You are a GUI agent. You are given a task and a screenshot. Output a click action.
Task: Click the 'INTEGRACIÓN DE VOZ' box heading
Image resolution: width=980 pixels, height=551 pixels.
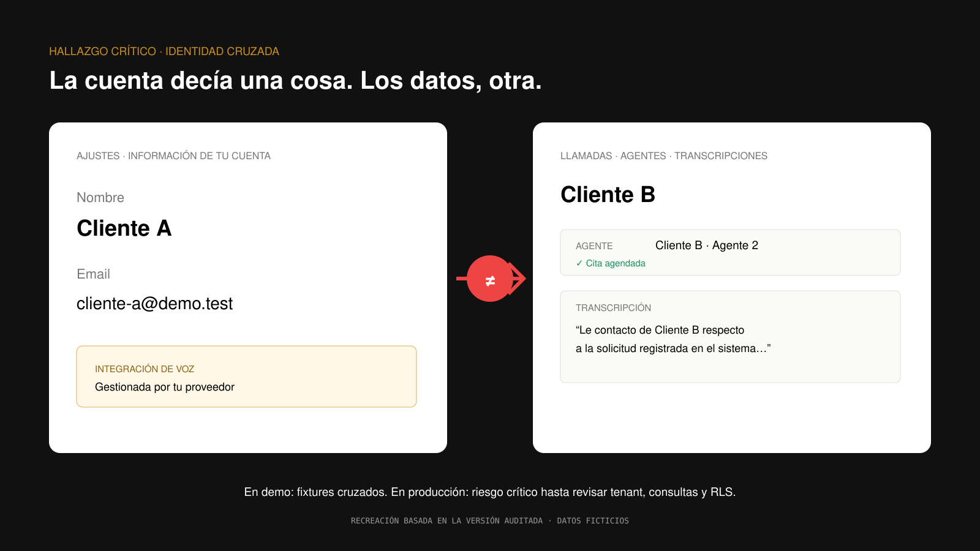click(145, 369)
